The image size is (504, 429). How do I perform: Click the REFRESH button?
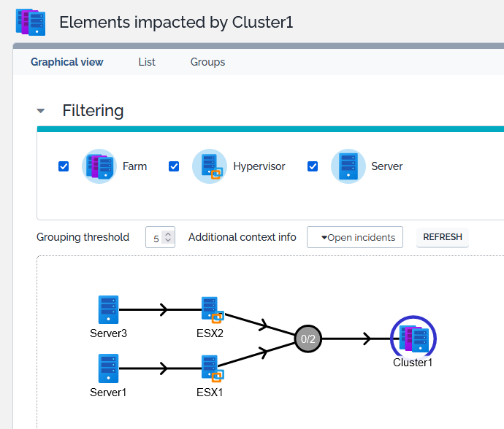click(442, 237)
